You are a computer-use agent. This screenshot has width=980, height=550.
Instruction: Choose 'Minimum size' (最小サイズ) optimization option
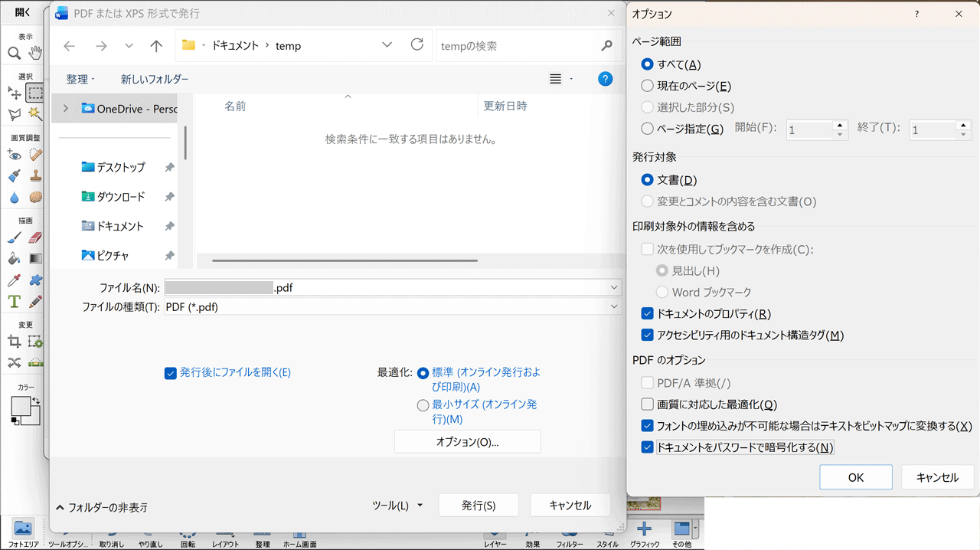[x=423, y=405]
